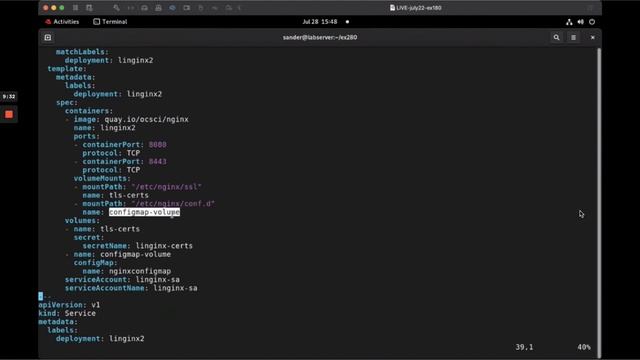
Task: Open the terminal hamburger menu
Action: click(x=573, y=38)
